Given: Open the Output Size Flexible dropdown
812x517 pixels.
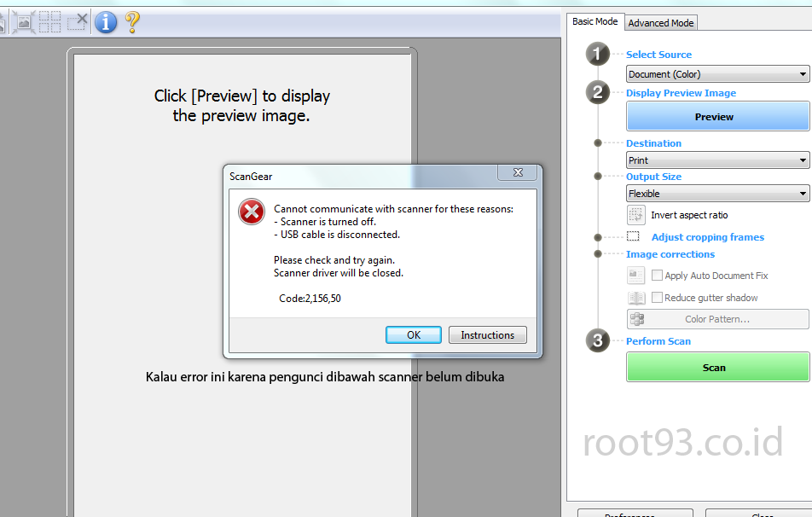Looking at the screenshot, I should click(717, 193).
